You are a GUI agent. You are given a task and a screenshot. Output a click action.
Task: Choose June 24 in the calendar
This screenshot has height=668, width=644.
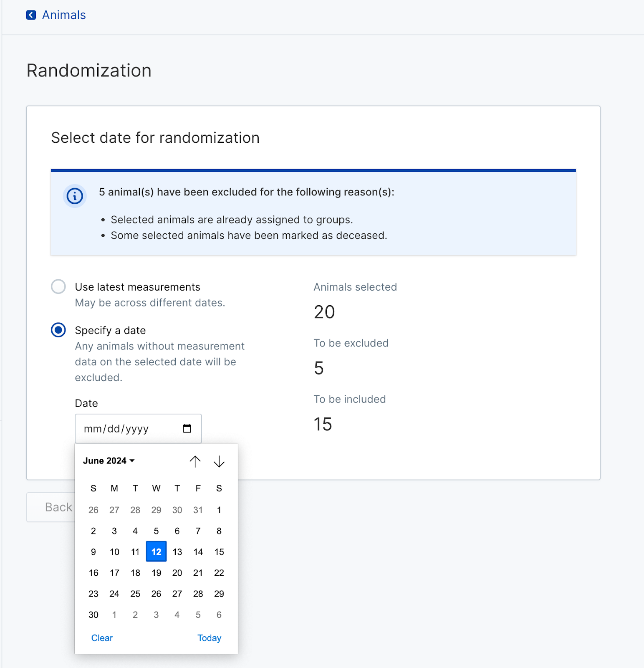click(x=114, y=594)
